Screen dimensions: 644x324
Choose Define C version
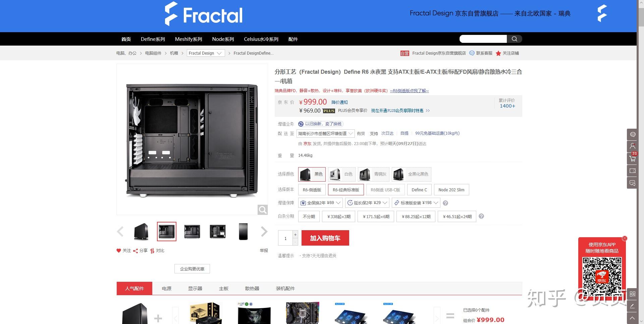click(x=419, y=190)
